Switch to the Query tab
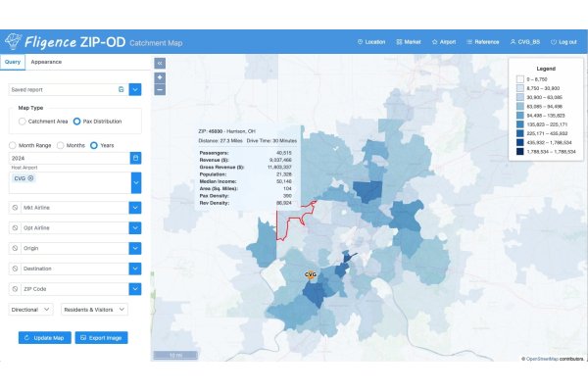 [x=13, y=62]
